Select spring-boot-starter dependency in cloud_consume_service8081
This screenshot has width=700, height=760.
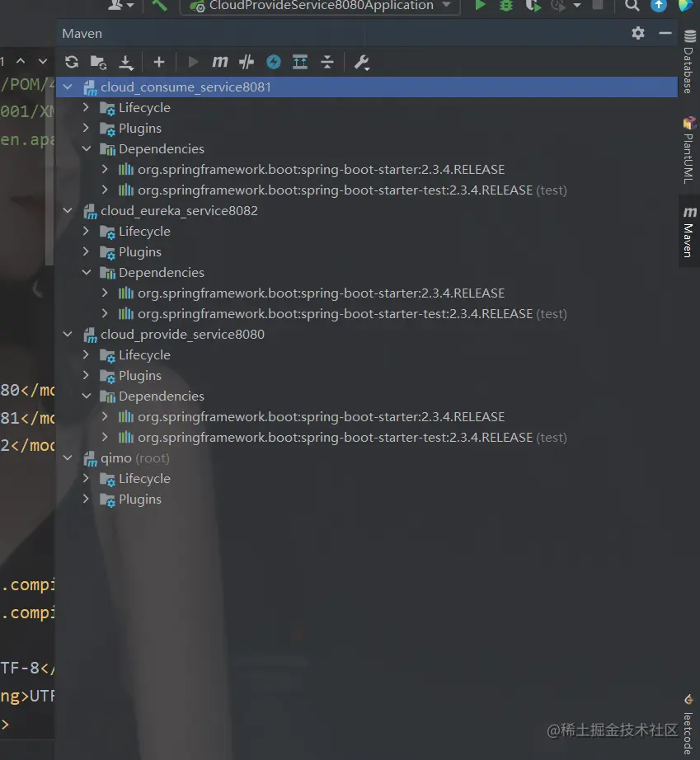point(366,170)
